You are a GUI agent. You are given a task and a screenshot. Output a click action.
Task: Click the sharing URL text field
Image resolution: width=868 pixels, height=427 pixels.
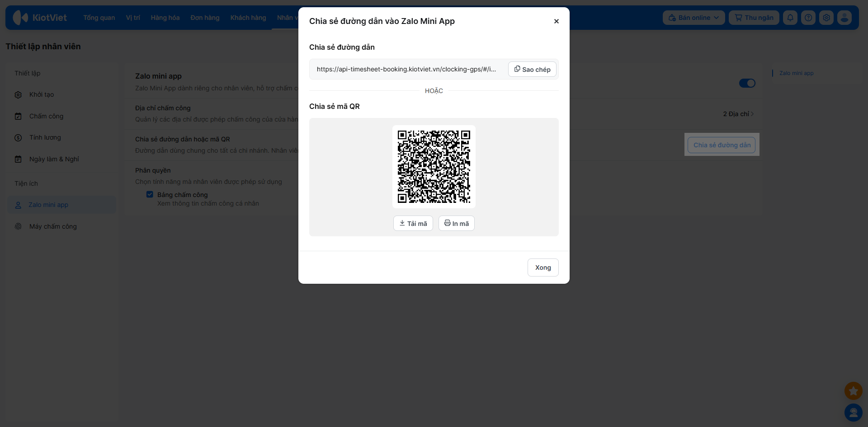407,69
